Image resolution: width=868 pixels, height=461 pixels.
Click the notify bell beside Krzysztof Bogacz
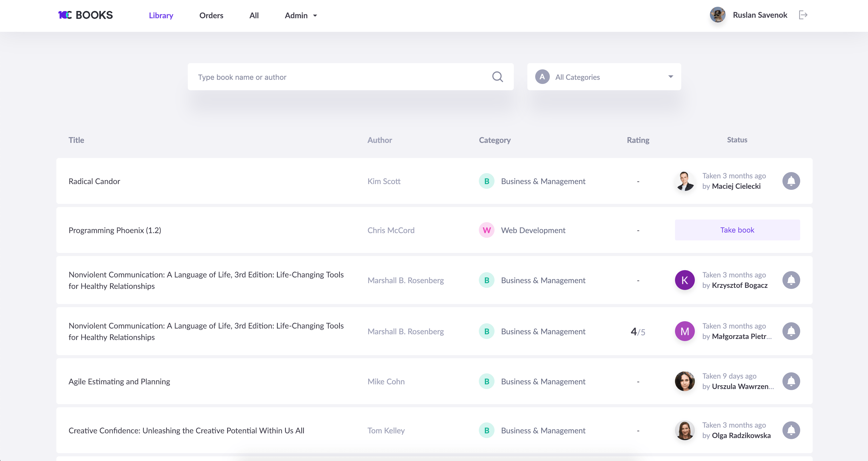[791, 280]
